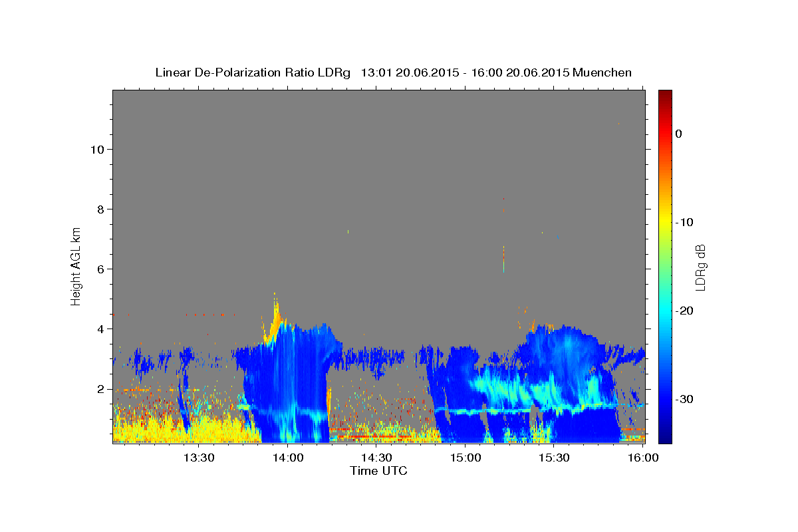Click the 'LDRg dB' colorbar label
The width and height of the screenshot is (798, 532).
click(700, 266)
